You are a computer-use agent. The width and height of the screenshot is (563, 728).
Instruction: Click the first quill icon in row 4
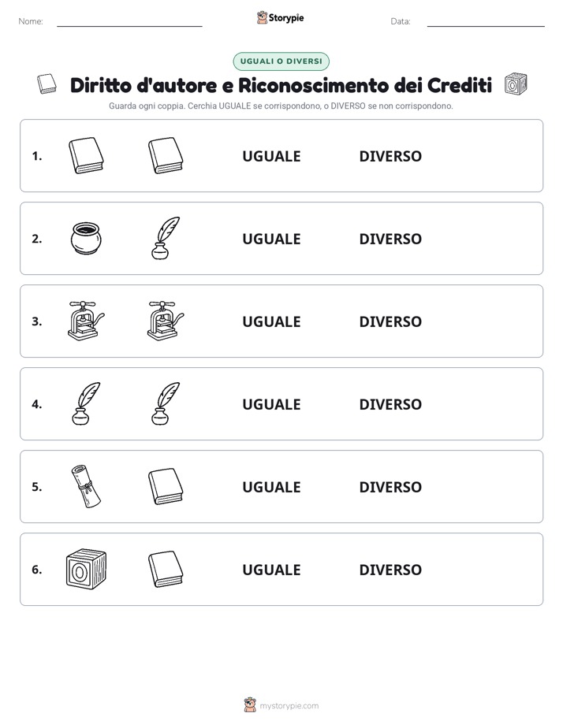tap(86, 403)
